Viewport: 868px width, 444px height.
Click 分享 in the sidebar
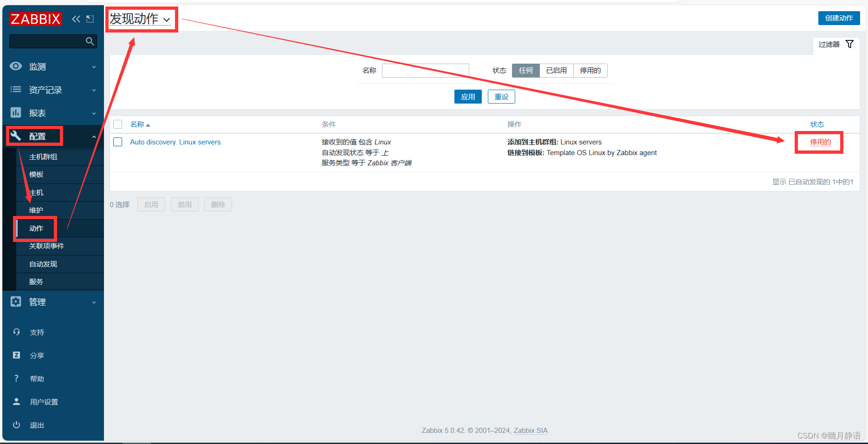coord(37,356)
